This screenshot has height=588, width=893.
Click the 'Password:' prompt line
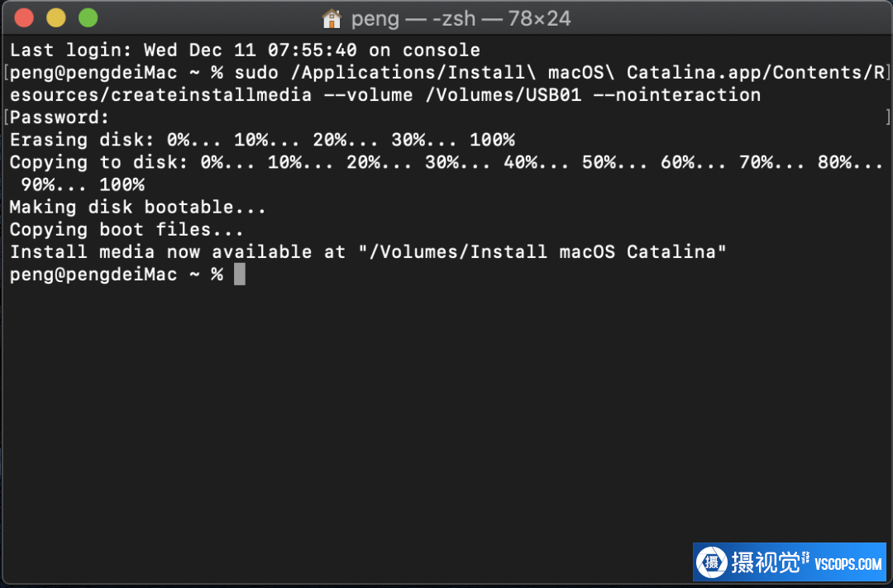(60, 117)
